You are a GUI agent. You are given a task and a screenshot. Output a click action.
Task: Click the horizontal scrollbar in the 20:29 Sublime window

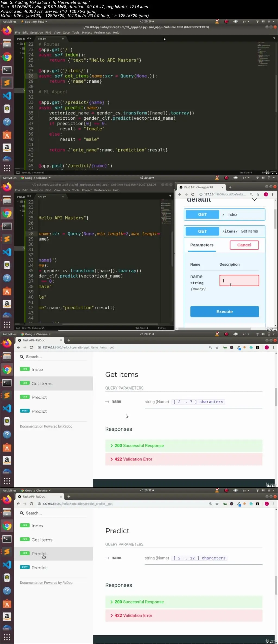pyautogui.click(x=110, y=324)
